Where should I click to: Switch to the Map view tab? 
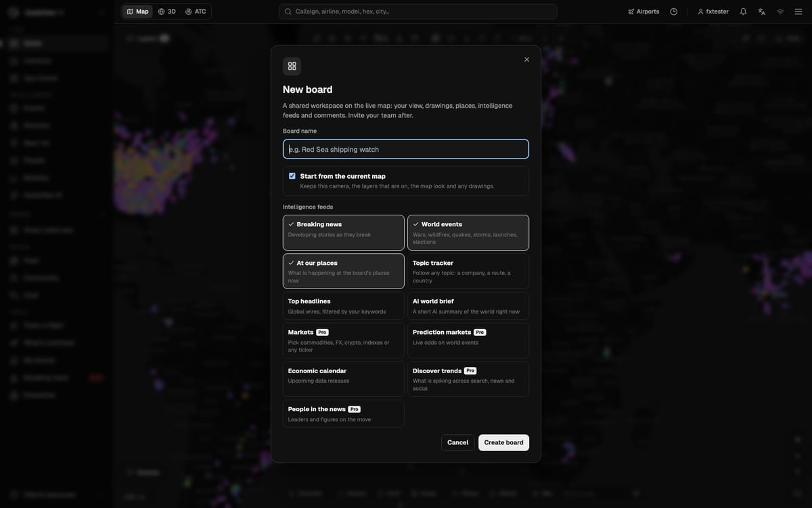point(138,12)
